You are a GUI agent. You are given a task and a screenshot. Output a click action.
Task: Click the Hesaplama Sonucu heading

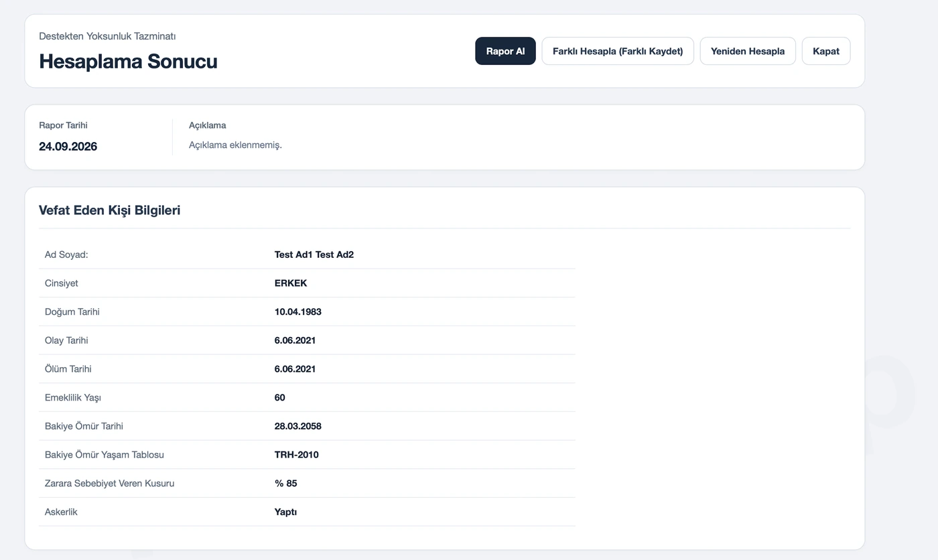pyautogui.click(x=128, y=61)
